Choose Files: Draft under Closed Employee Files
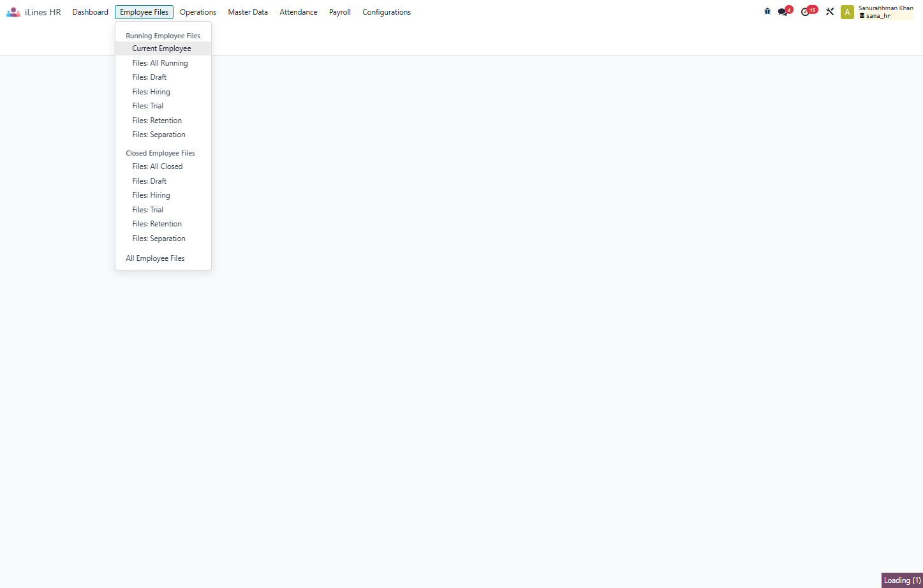The width and height of the screenshot is (923, 588). pyautogui.click(x=163, y=181)
